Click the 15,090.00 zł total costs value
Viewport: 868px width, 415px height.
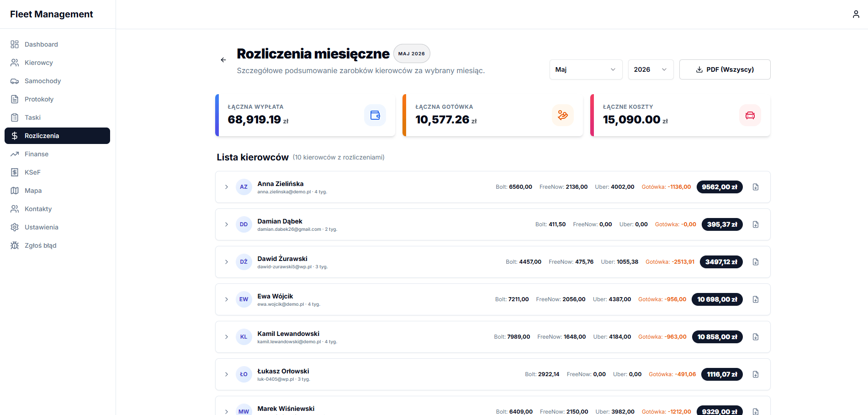(635, 120)
